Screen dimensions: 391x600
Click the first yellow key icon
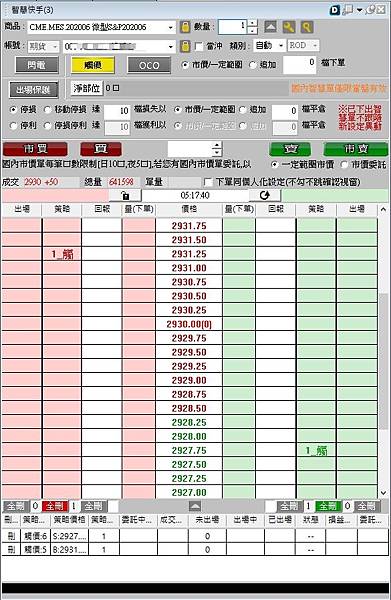[x=289, y=26]
